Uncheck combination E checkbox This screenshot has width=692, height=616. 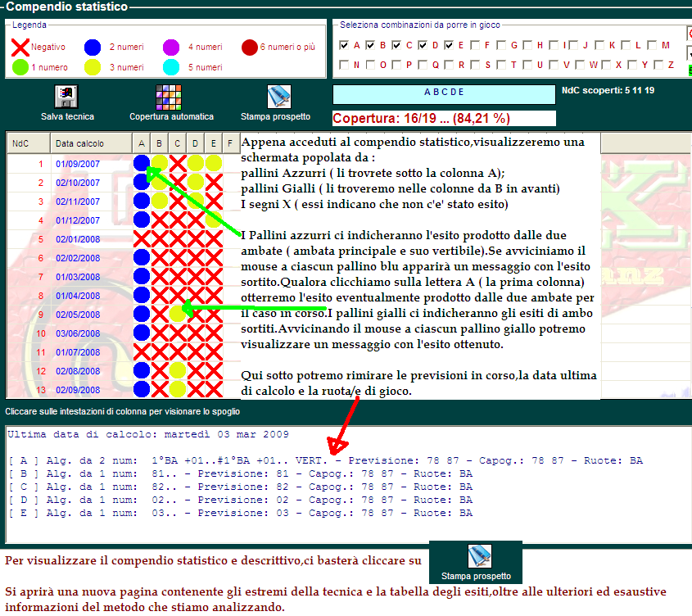pos(449,45)
